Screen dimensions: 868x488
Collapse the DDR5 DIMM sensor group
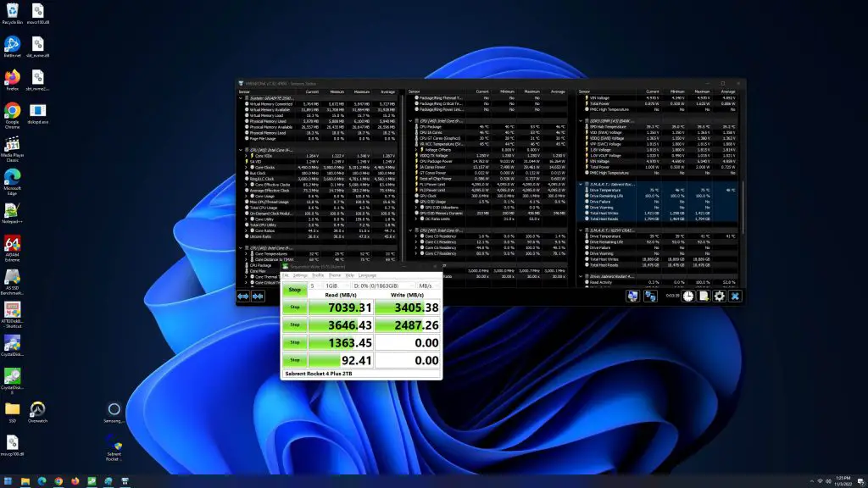tap(581, 120)
